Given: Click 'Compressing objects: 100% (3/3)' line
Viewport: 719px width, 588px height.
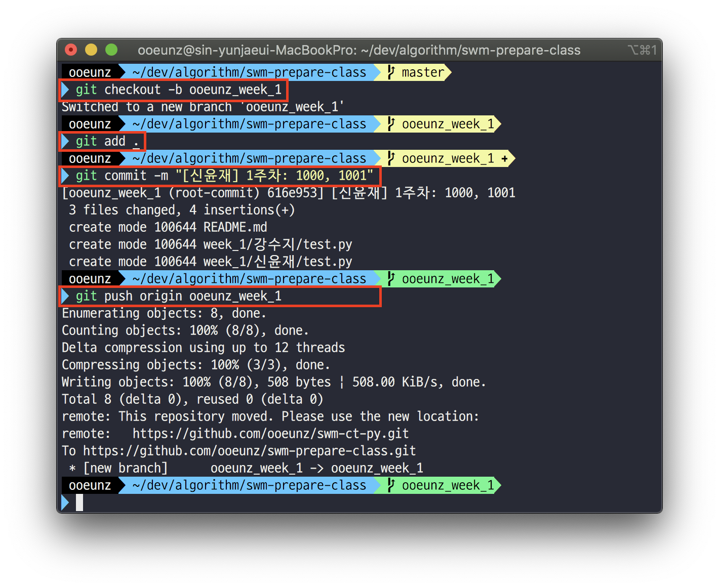Looking at the screenshot, I should click(196, 365).
